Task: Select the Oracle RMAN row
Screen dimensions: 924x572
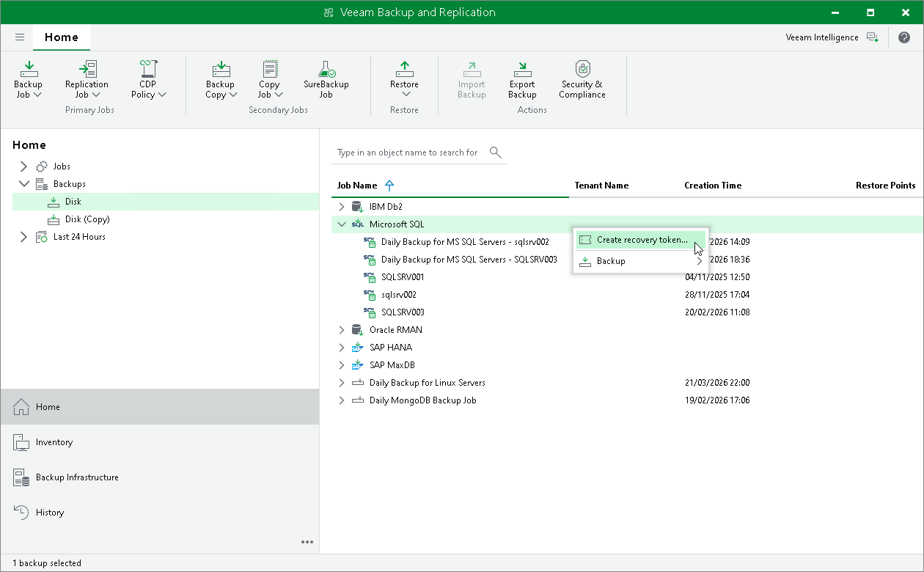Action: pos(627,330)
